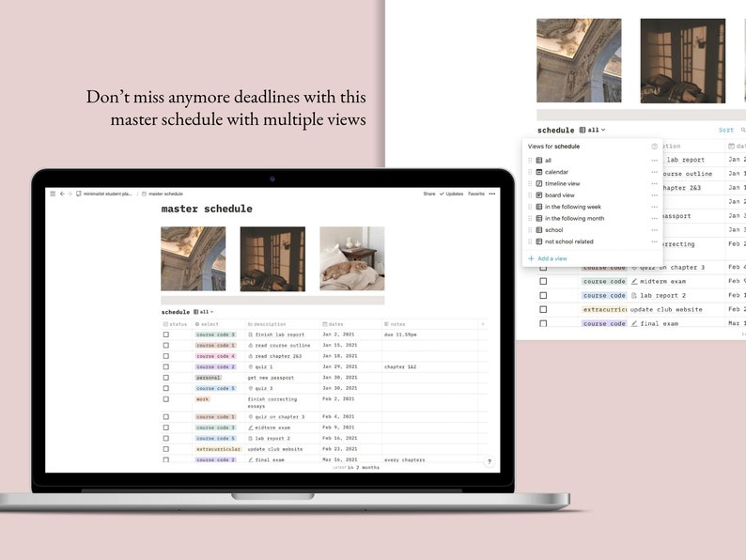Tick the quiz 3 row checkbox
The image size is (746, 560).
tap(166, 388)
